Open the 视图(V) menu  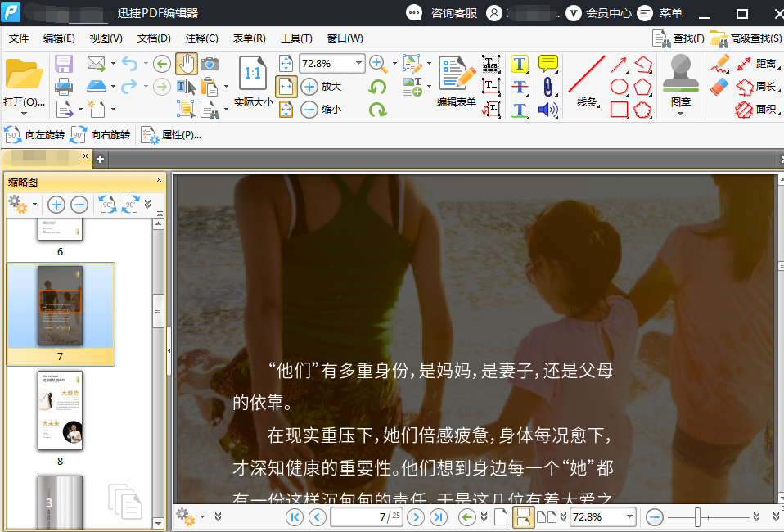[106, 38]
